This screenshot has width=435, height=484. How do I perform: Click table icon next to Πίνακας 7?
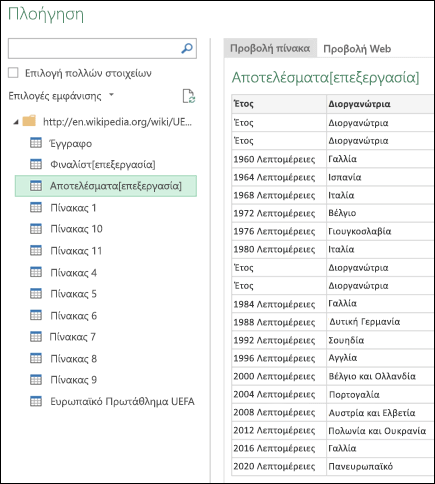[x=36, y=337]
